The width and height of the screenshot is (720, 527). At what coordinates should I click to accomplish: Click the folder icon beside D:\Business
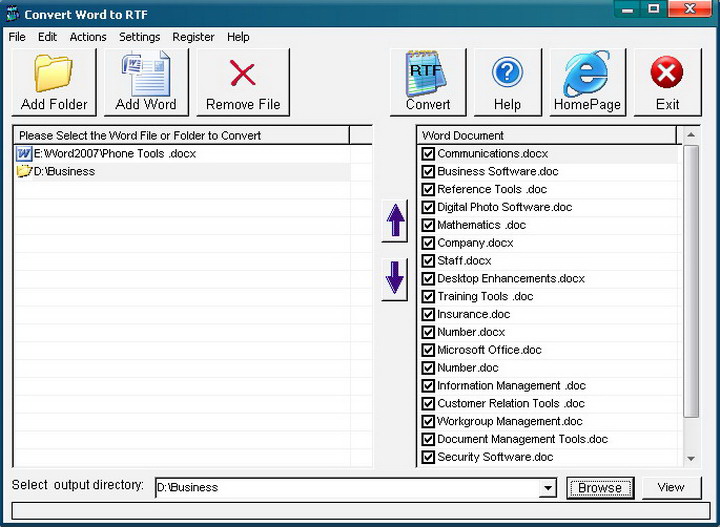(x=23, y=171)
